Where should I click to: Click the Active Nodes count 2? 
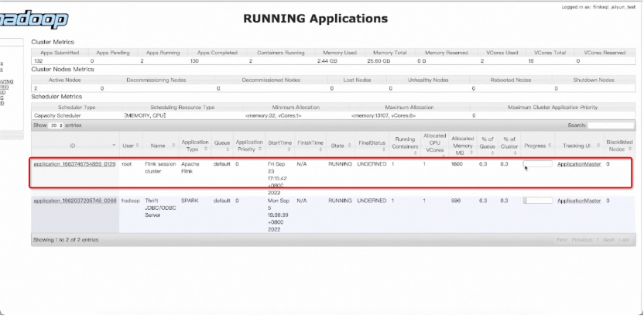click(36, 88)
